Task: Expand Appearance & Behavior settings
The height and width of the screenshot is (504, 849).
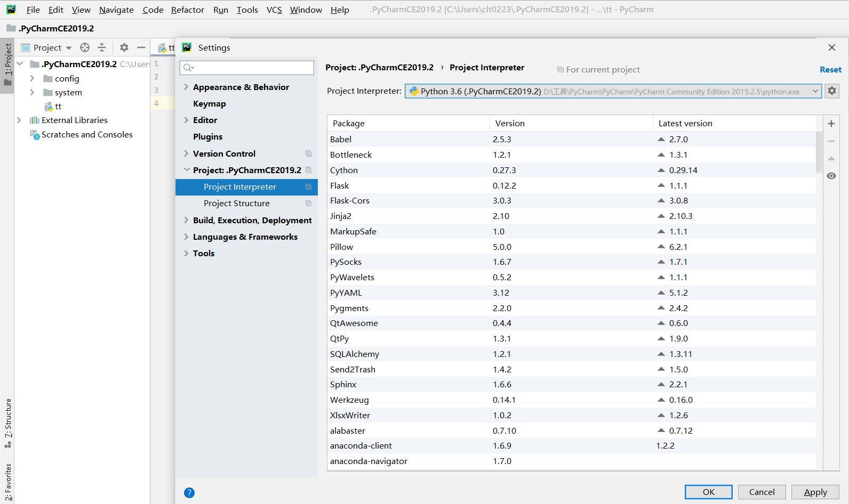Action: 186,87
